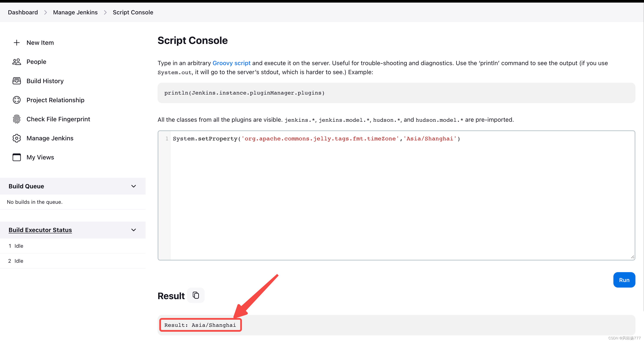Toggle Build Executor Status collapse chevron
Viewport: 644px width, 342px height.
tap(134, 230)
